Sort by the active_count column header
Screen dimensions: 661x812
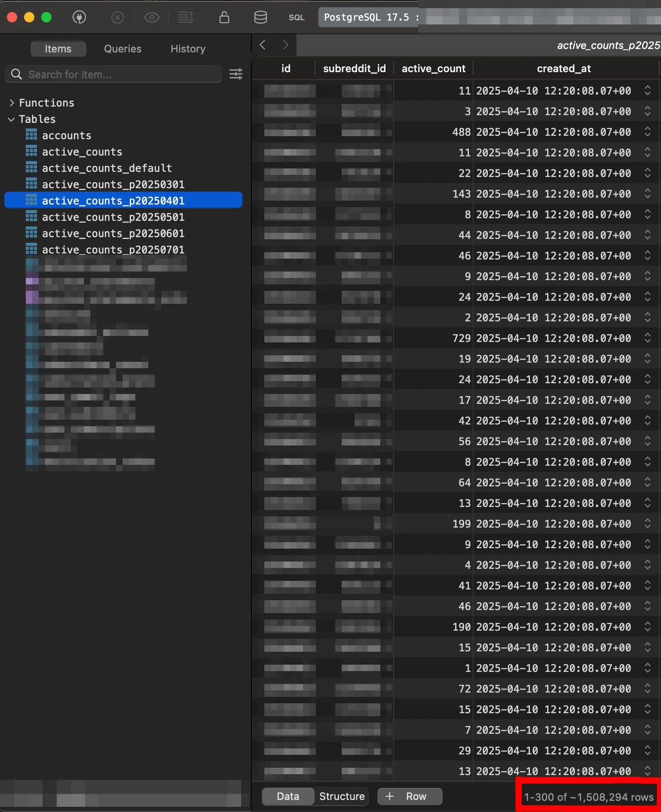[433, 68]
